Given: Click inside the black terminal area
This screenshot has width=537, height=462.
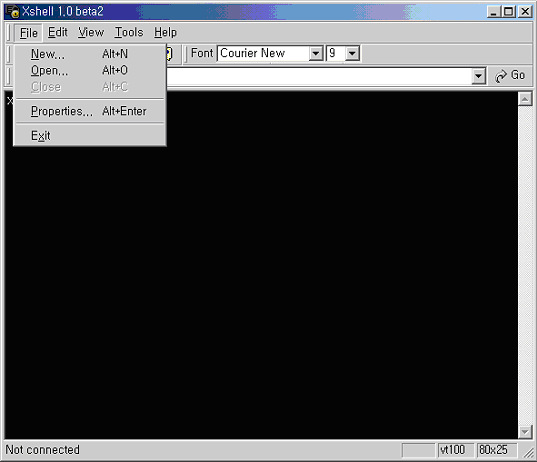Looking at the screenshot, I should [261, 265].
